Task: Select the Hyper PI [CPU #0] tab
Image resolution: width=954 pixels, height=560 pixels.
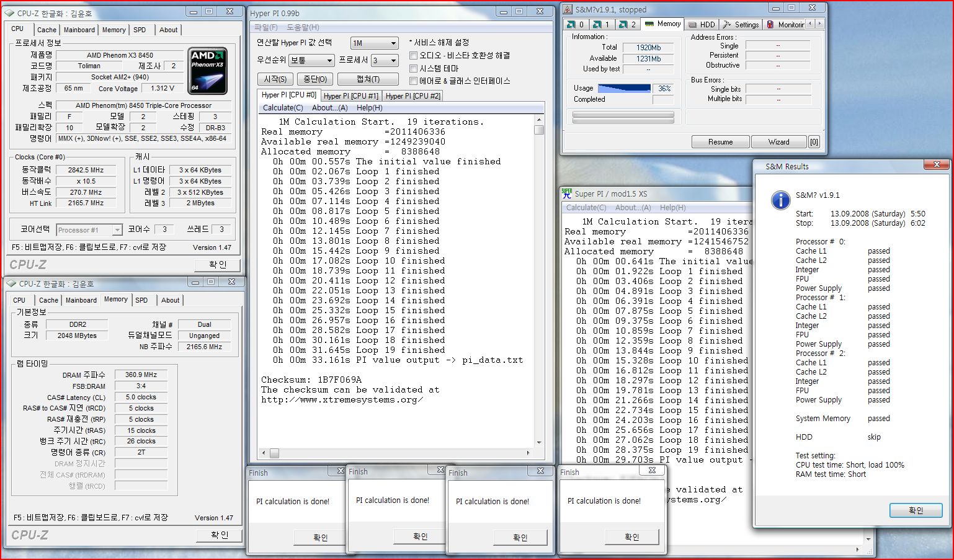Action: (288, 95)
